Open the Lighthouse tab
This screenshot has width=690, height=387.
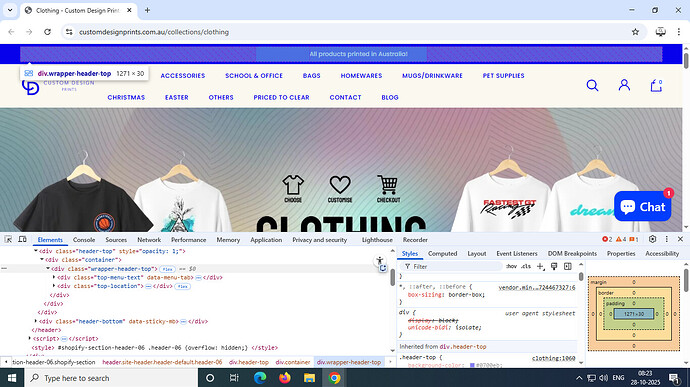pyautogui.click(x=377, y=240)
